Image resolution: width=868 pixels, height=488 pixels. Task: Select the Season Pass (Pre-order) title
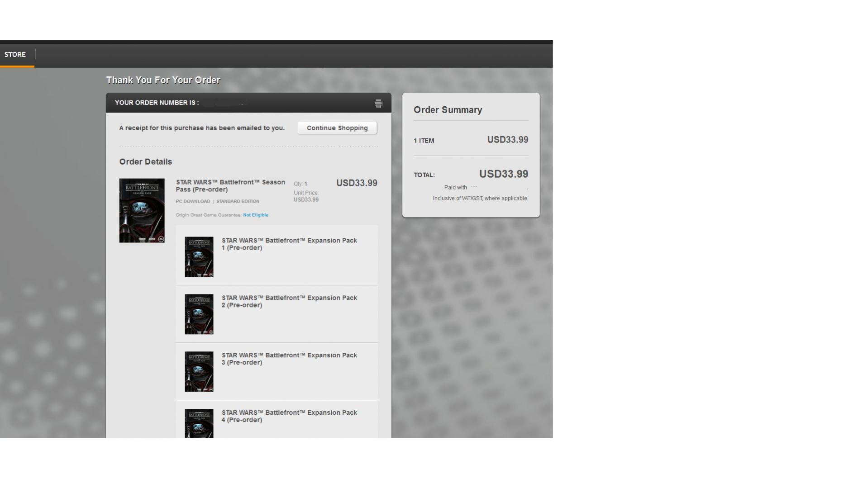click(230, 186)
